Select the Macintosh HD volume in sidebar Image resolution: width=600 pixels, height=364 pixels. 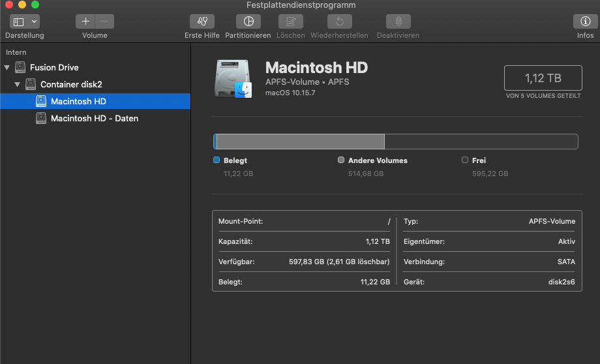[x=78, y=101]
